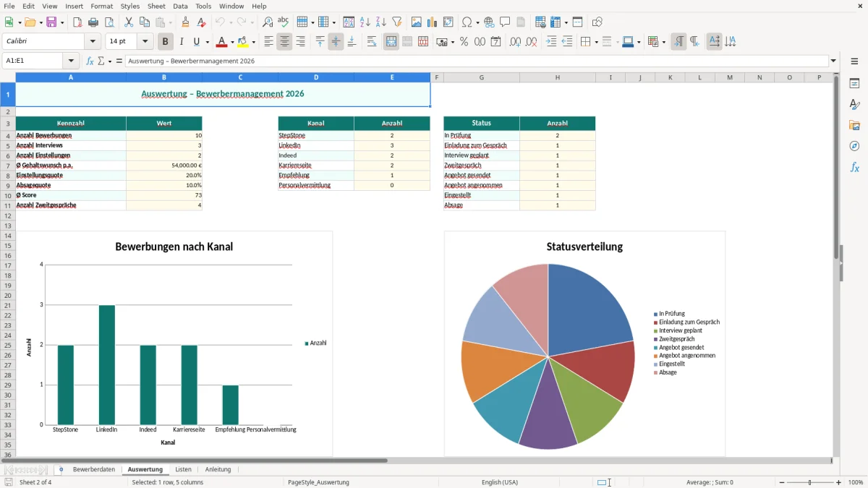Click the Insert Special Character omega icon
The width and height of the screenshot is (868, 488).
[467, 22]
